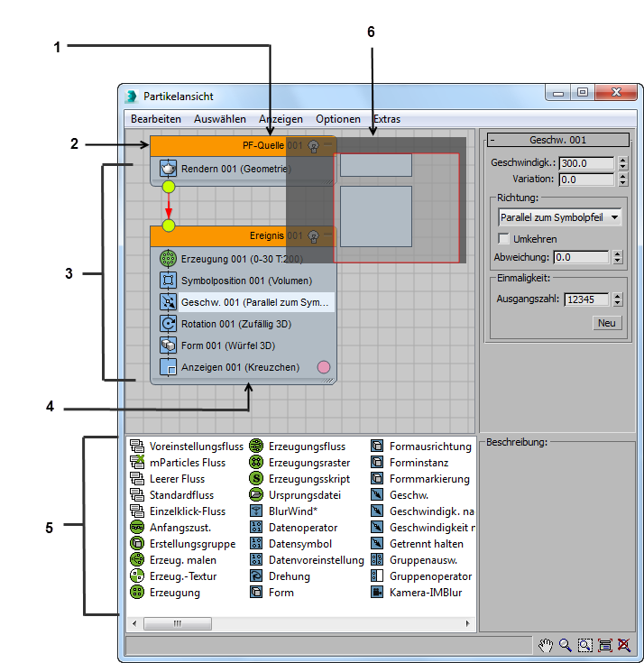Select Ursprungsdatei operator
Viewport: 644px width, 663px height.
click(x=295, y=495)
